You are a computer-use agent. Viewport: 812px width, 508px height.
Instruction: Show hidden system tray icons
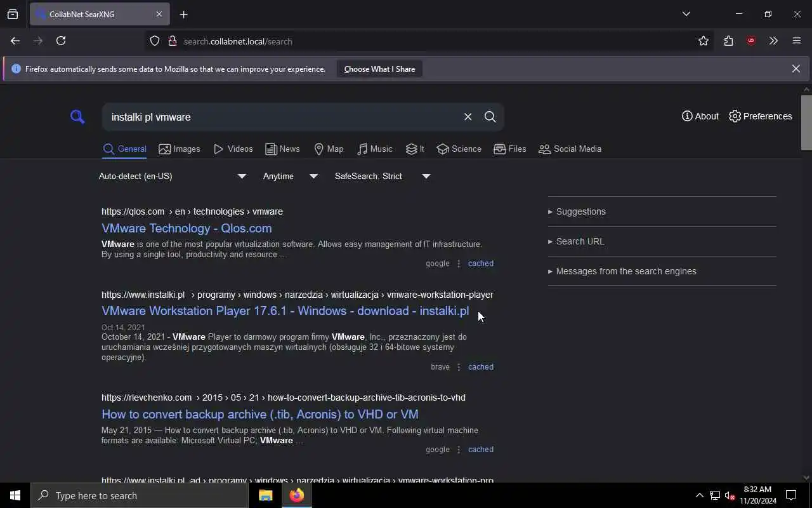(x=699, y=495)
